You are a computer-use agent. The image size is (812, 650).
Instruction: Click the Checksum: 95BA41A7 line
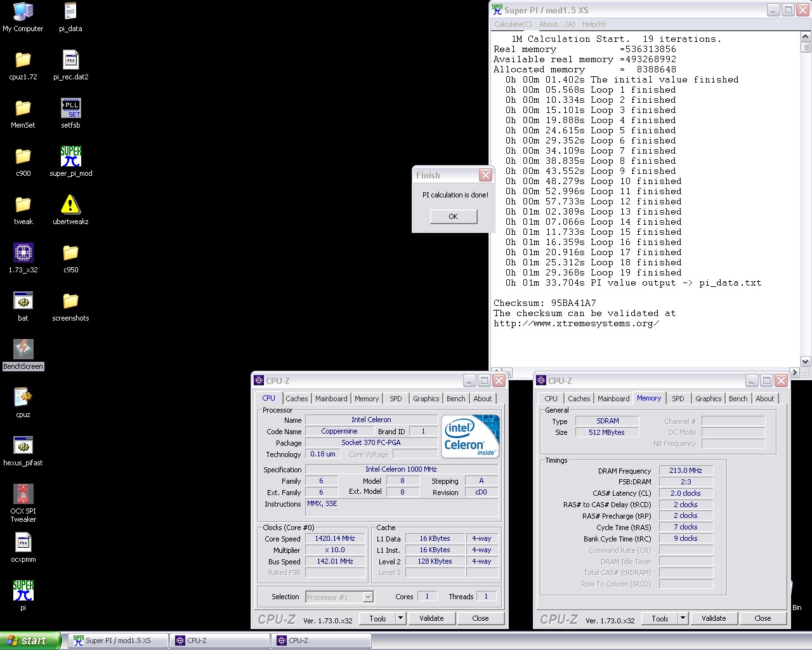click(x=545, y=303)
